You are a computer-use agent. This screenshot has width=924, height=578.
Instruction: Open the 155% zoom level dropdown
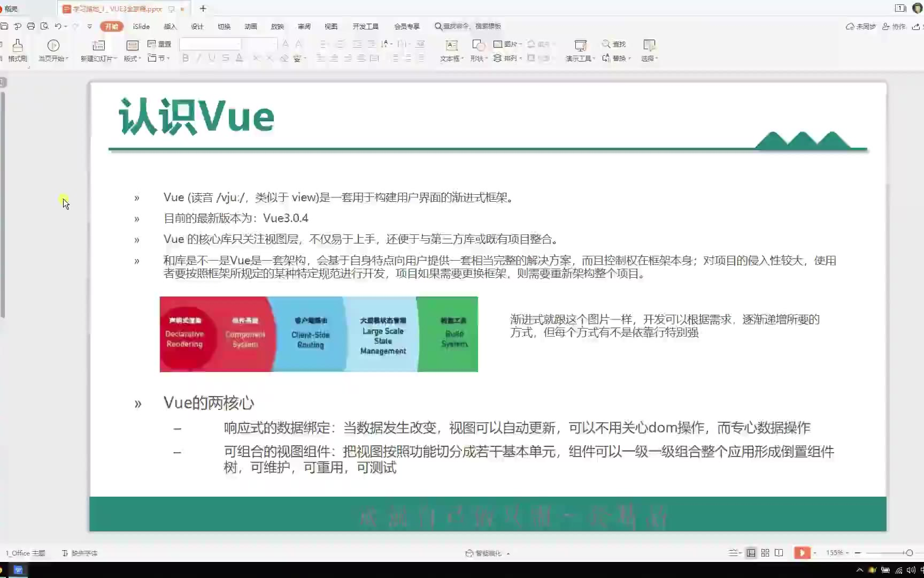(837, 553)
